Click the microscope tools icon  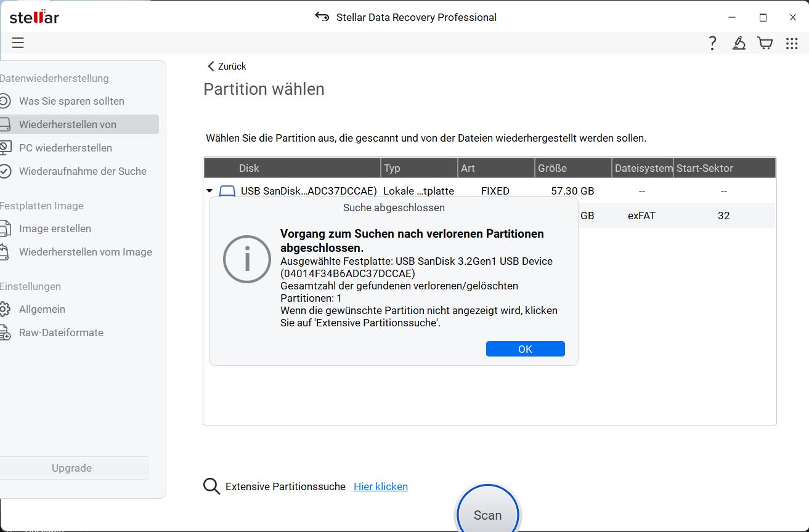738,42
